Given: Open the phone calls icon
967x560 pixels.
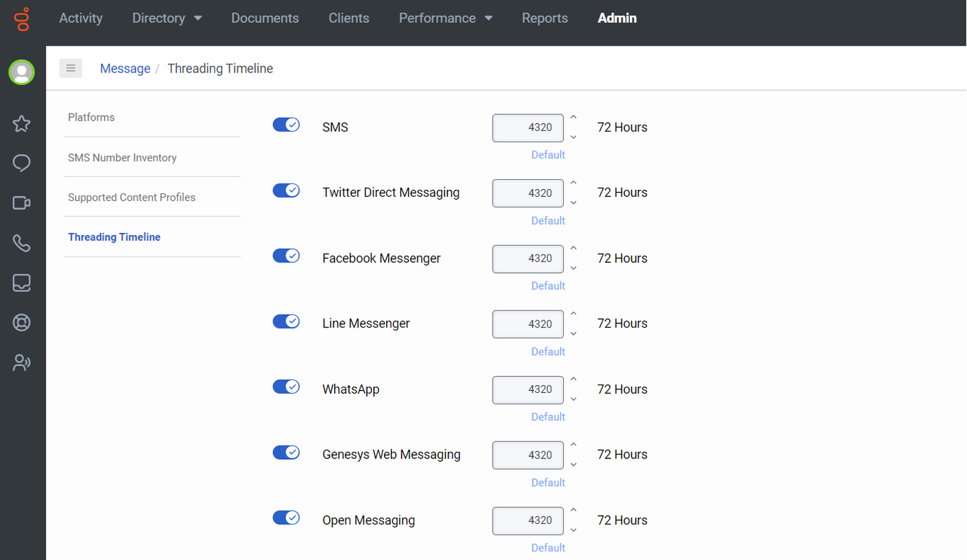Looking at the screenshot, I should [21, 242].
